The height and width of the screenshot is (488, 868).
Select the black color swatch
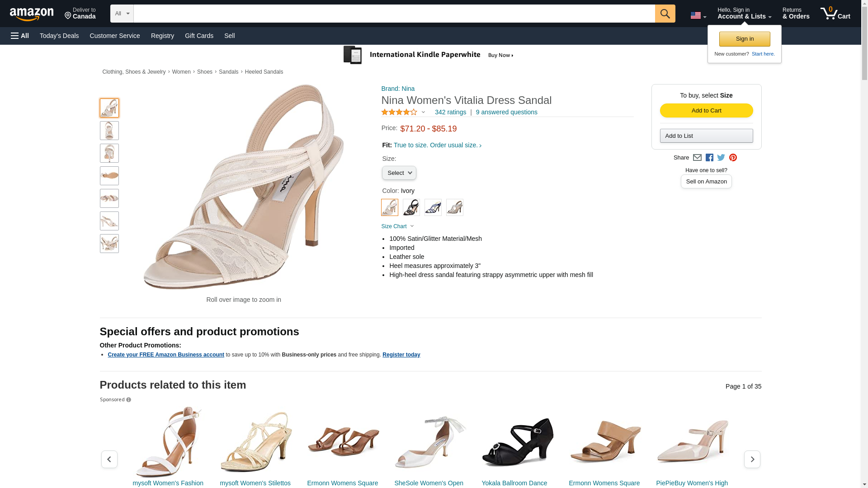click(411, 207)
